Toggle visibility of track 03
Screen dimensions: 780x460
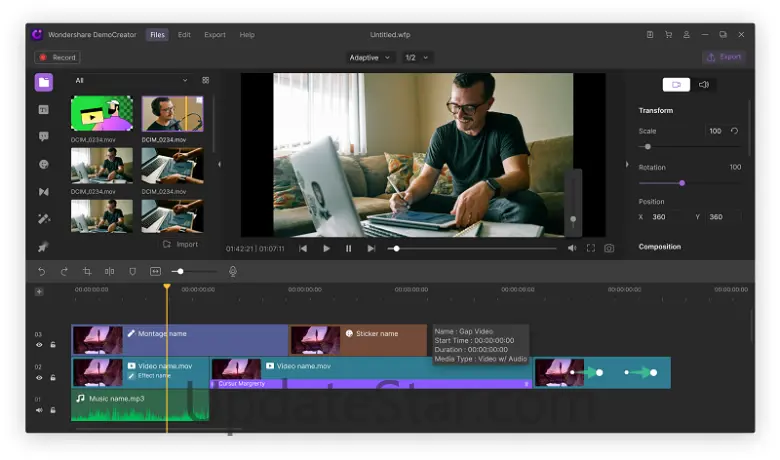(40, 345)
